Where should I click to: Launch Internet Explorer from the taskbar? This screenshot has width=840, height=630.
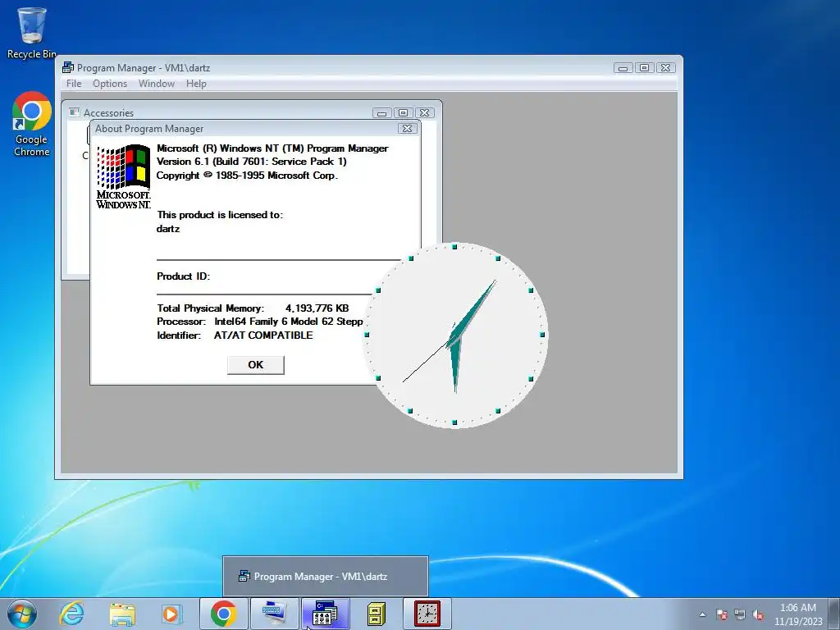point(72,614)
